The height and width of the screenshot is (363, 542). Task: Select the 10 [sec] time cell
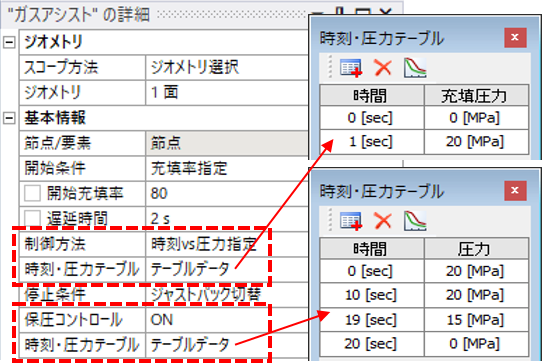coord(372,295)
